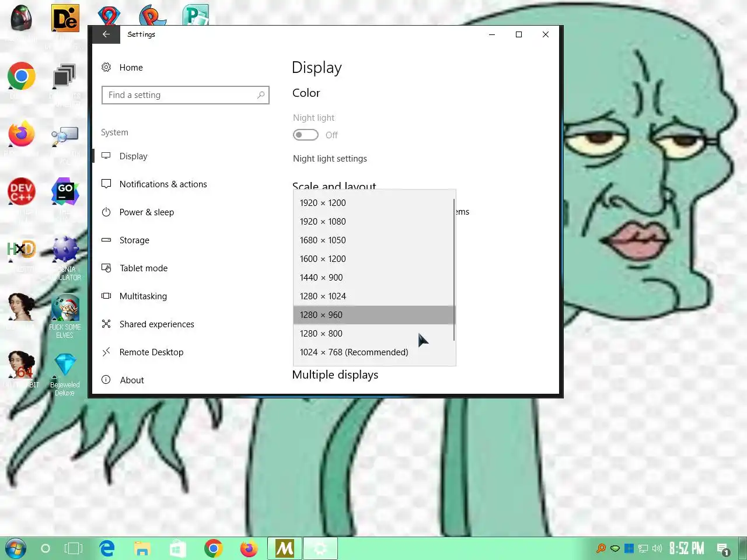
Task: Open the portrait icon marked 64
Action: tap(22, 365)
